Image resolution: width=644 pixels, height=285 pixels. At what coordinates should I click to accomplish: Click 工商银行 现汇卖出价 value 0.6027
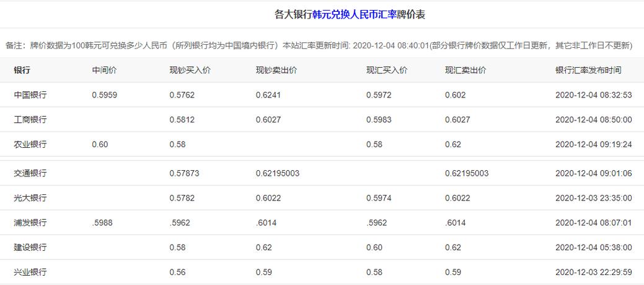(x=457, y=120)
